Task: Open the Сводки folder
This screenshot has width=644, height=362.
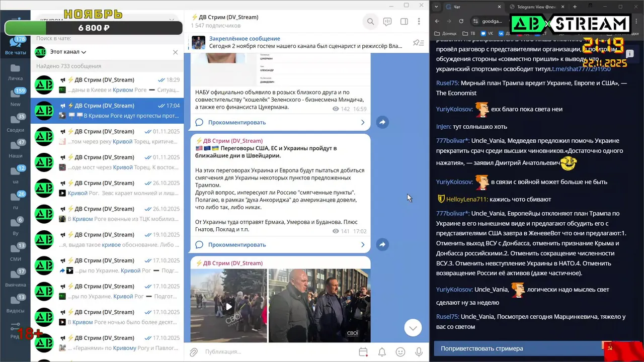Action: [x=15, y=124]
